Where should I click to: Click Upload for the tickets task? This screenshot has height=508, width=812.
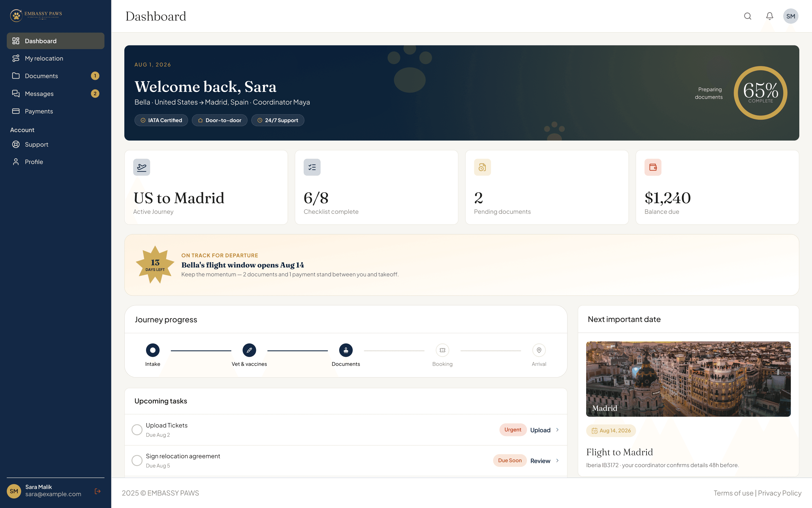click(x=540, y=430)
